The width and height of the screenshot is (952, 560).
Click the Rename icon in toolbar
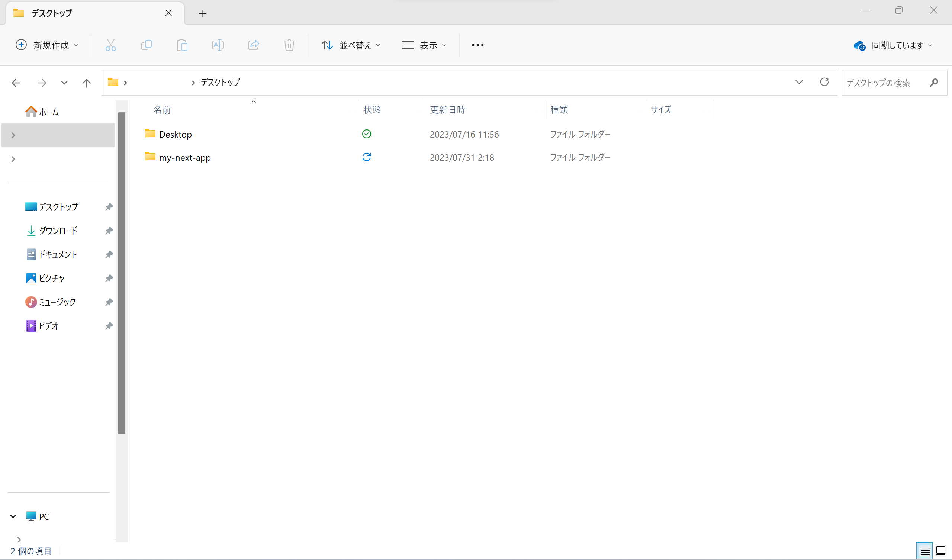[218, 45]
